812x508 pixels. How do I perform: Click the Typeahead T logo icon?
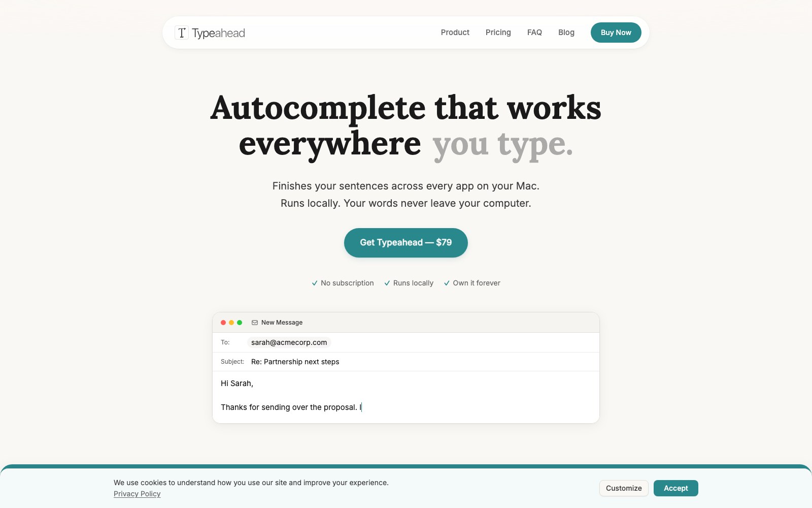point(182,33)
